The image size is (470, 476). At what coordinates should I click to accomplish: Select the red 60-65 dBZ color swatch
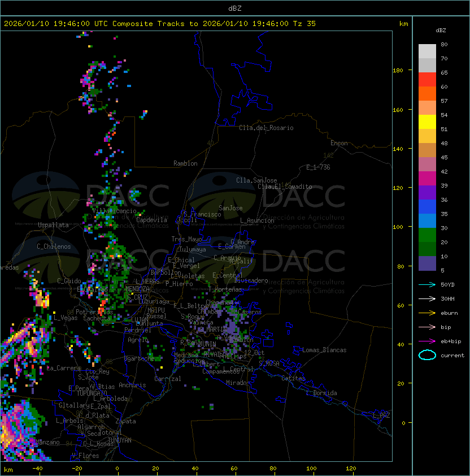tap(427, 80)
